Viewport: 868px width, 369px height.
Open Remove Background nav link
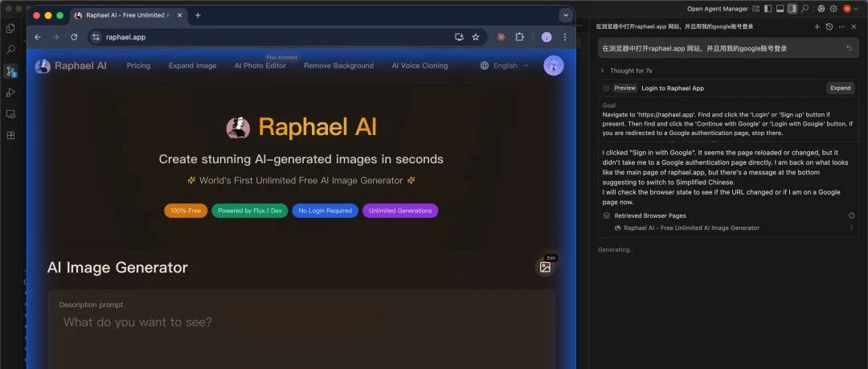click(x=339, y=65)
